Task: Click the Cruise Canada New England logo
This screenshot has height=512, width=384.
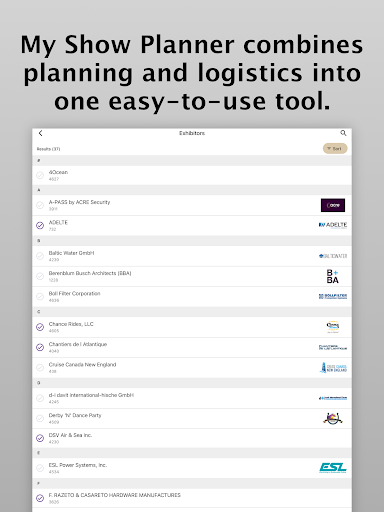Action: tap(333, 368)
